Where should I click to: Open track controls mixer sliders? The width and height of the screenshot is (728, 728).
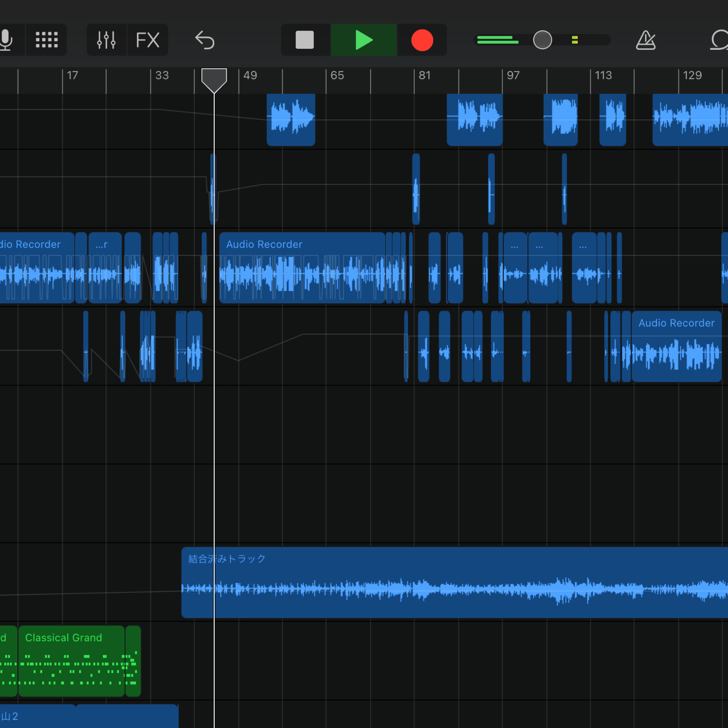pos(106,40)
